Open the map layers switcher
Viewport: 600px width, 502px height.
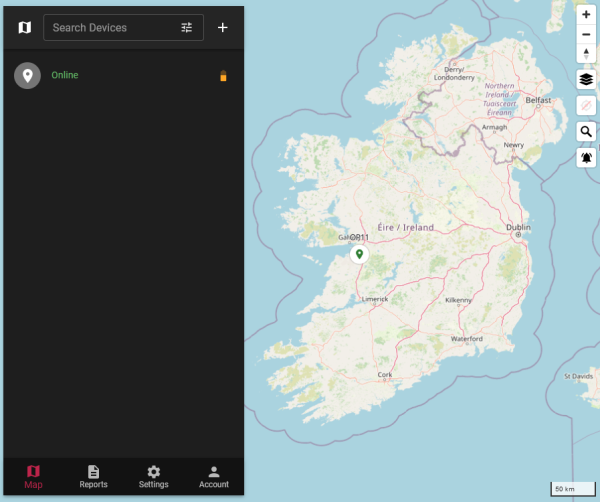[586, 79]
